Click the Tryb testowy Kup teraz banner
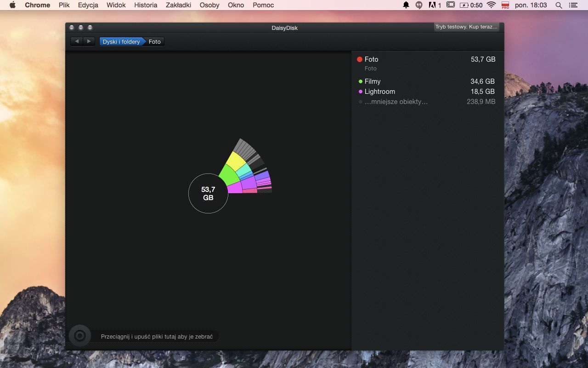This screenshot has width=588, height=368. coord(466,27)
